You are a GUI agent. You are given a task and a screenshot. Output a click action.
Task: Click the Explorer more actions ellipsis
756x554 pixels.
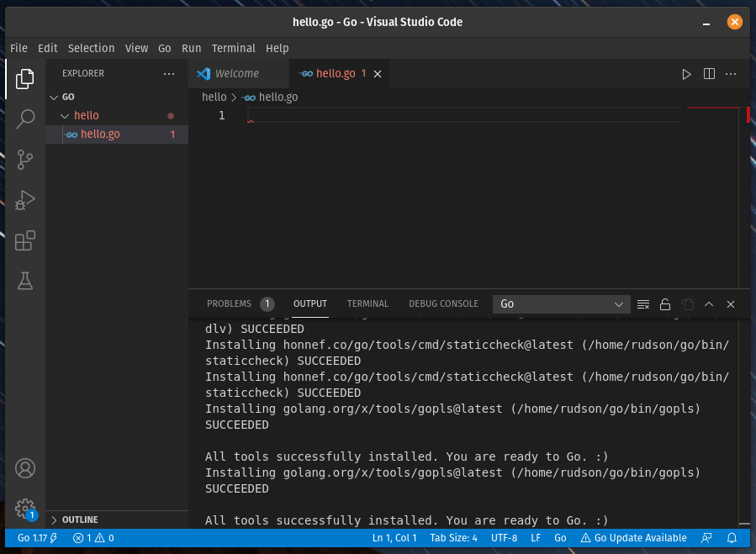click(169, 74)
